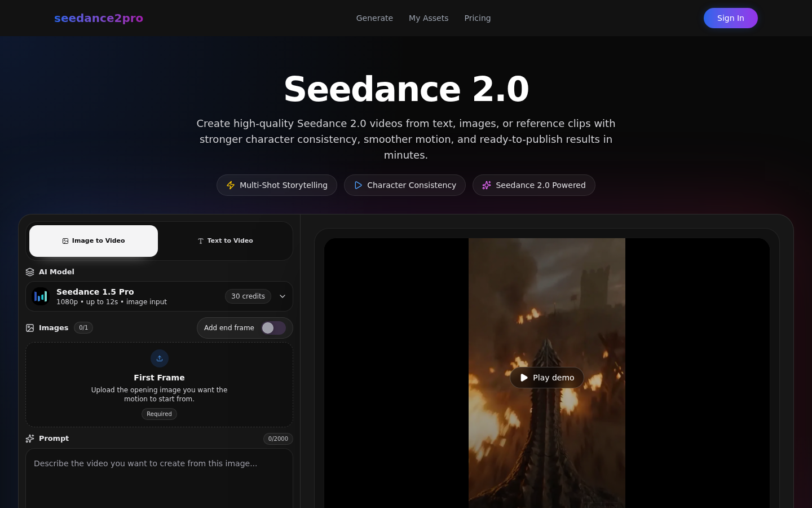
Task: Click the seedance2pro logo link
Action: [99, 18]
